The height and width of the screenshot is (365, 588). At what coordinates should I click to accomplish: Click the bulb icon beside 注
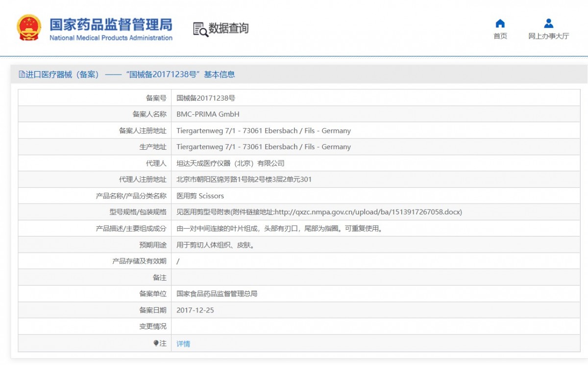pos(156,343)
